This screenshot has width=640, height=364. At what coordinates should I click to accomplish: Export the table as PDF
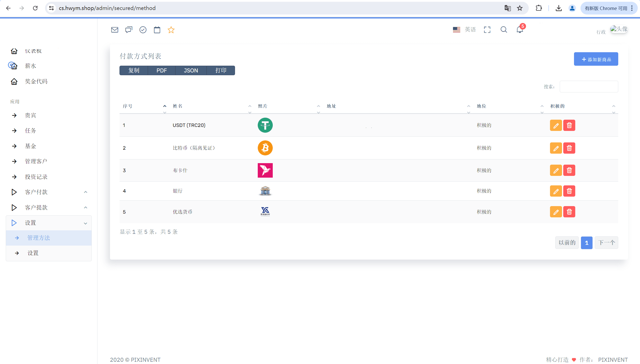pos(161,70)
